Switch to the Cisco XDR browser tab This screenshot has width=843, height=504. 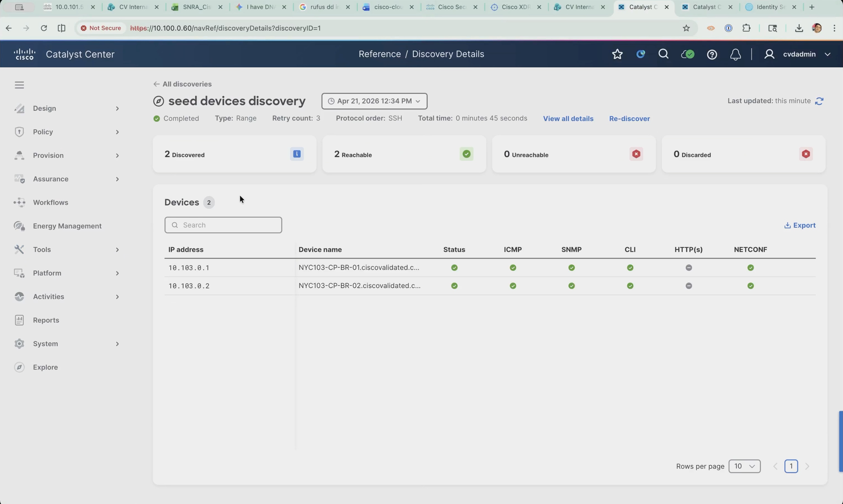516,7
